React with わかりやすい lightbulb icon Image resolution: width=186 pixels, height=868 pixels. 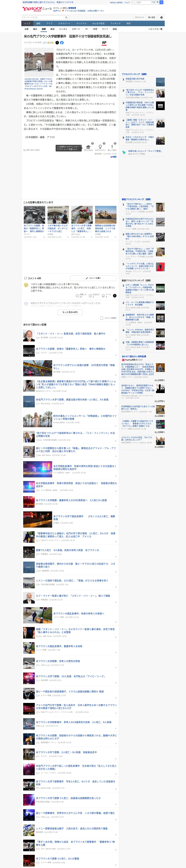click(x=100, y=147)
